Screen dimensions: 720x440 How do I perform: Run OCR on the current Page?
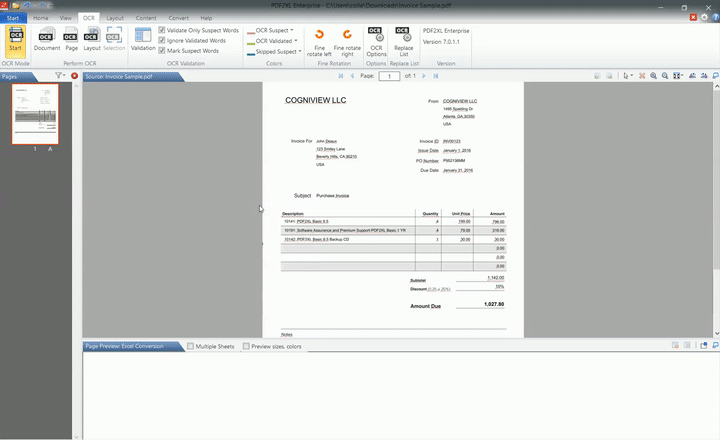71,40
